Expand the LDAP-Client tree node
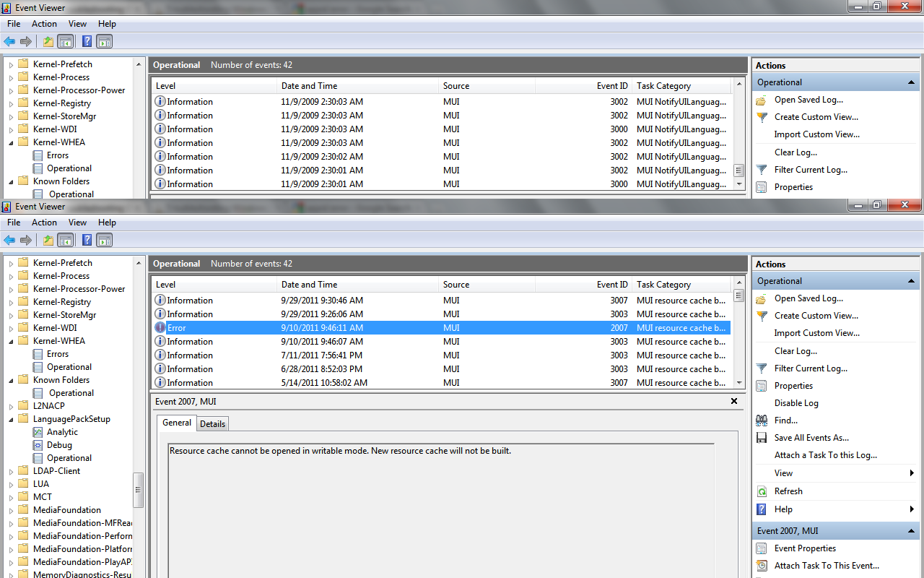This screenshot has width=924, height=578. (11, 471)
